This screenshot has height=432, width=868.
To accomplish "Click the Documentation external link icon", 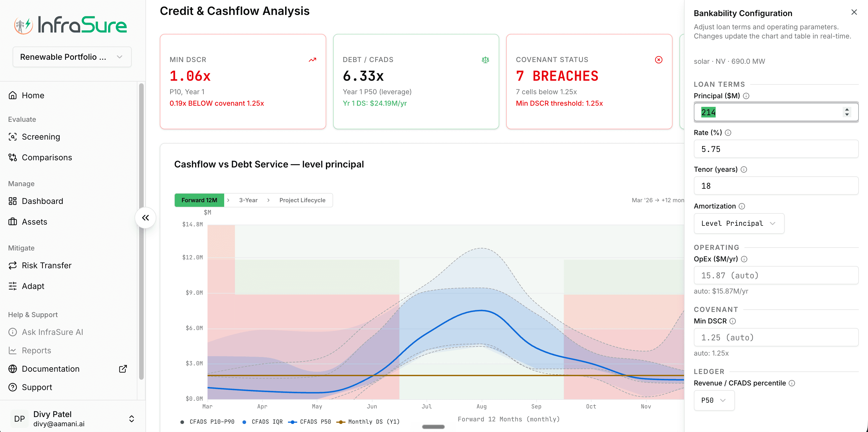I will pos(123,369).
